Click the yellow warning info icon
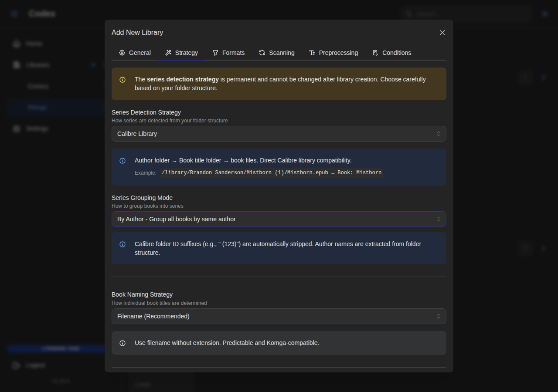 coord(122,80)
